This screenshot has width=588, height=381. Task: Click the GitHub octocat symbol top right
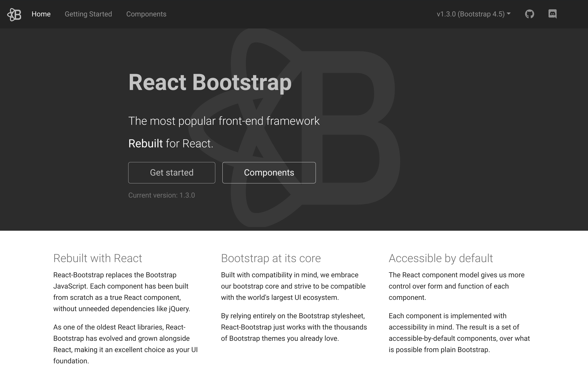tap(529, 14)
